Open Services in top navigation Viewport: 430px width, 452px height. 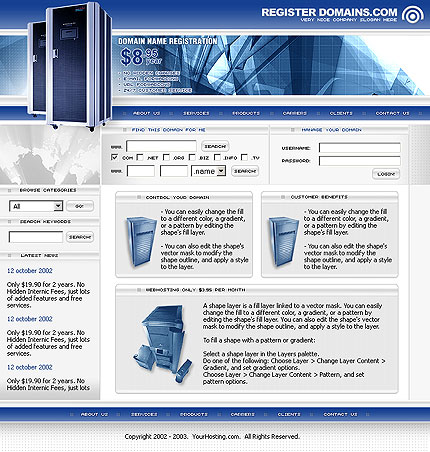pos(196,113)
